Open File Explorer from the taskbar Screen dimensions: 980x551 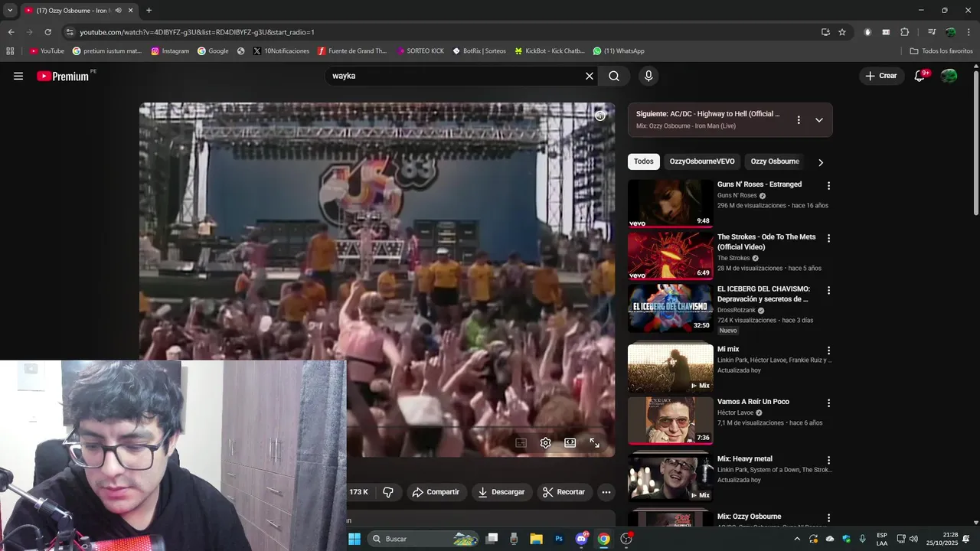coord(536,539)
